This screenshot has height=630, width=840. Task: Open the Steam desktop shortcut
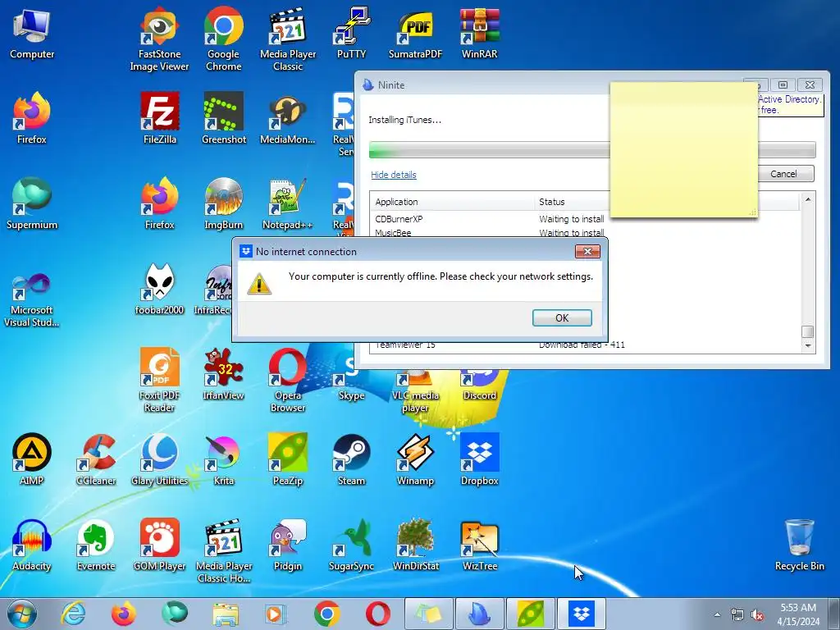click(x=351, y=459)
